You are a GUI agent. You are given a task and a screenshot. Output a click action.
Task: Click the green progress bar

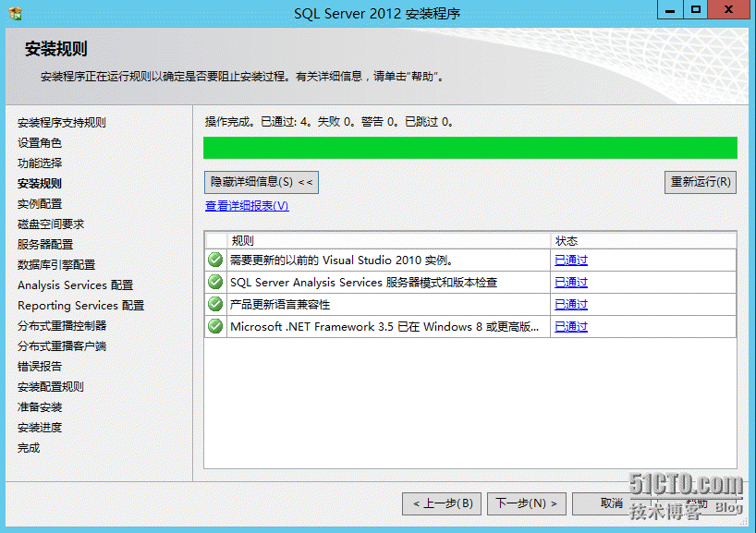point(470,148)
